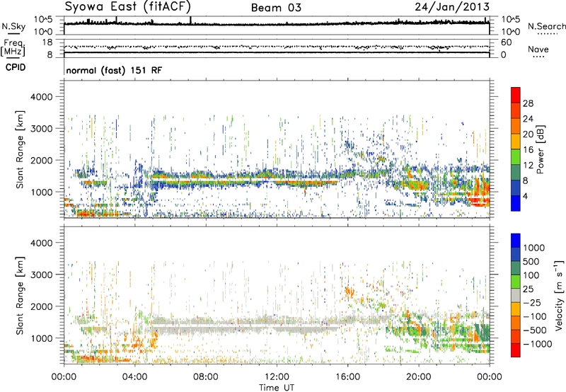Pick the orange swatch between 20 and 24 dB
The height and width of the screenshot is (392, 566).
click(x=516, y=127)
